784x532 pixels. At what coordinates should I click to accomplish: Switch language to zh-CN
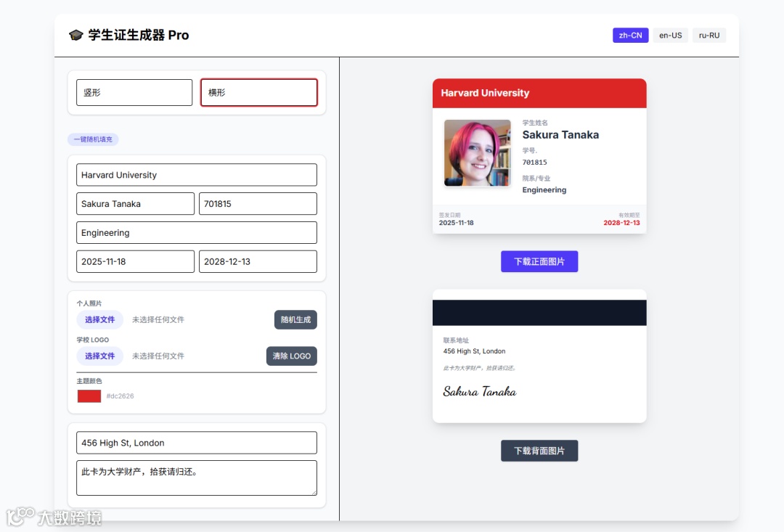(631, 36)
